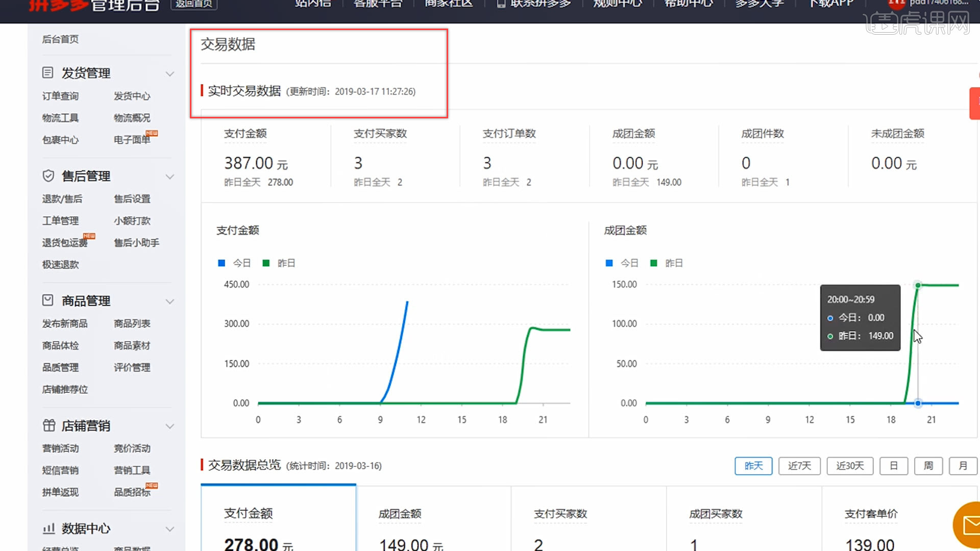Open 拼单返现
Image resolution: width=980 pixels, height=551 pixels.
click(x=60, y=492)
